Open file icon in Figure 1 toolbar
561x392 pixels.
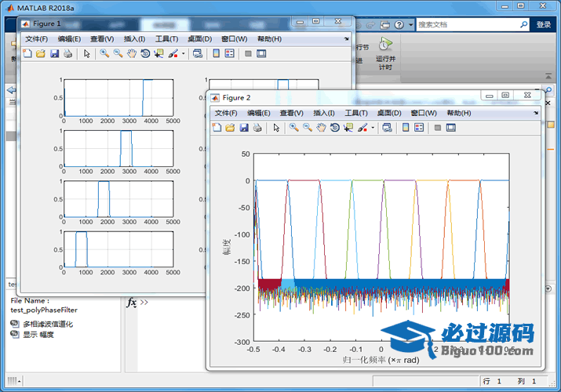(x=41, y=53)
